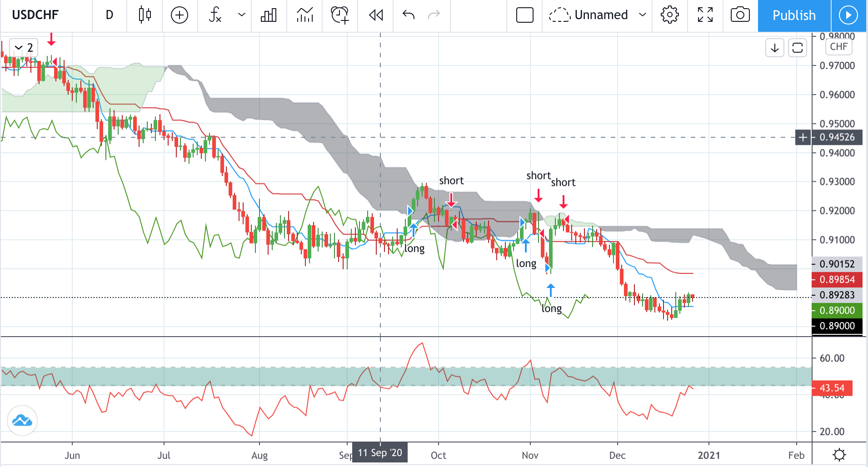
Task: Expand the indicators favorites dropdown arrow
Action: (x=242, y=15)
